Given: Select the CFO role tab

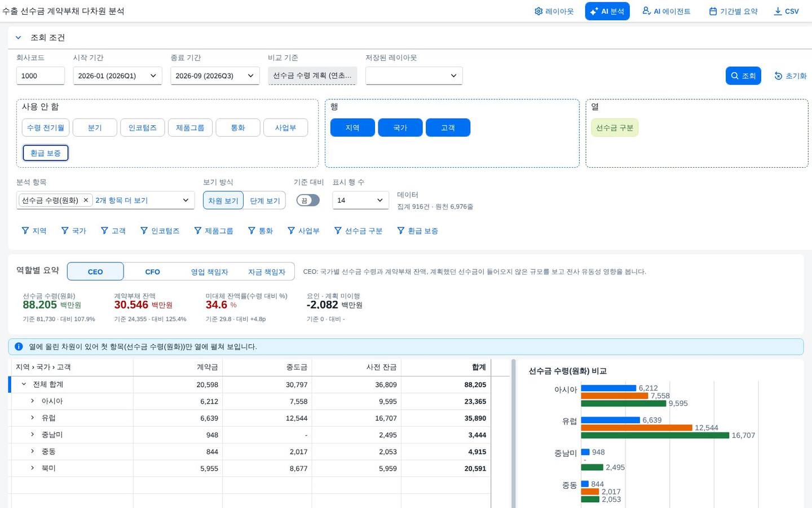Looking at the screenshot, I should click(152, 271).
